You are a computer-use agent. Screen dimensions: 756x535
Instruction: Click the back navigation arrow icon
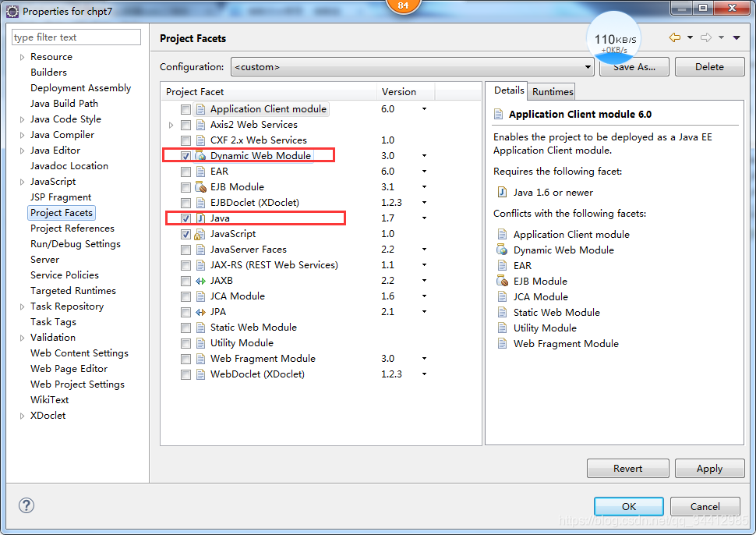[674, 37]
